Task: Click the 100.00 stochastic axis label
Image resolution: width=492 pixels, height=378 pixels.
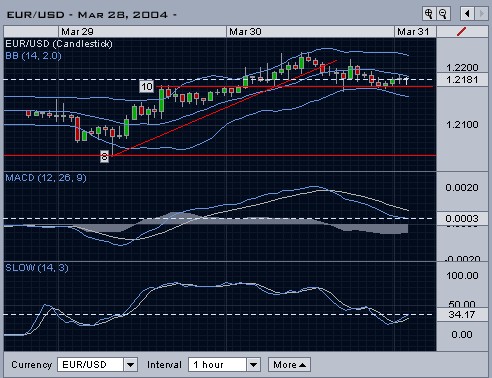Action: (462, 276)
